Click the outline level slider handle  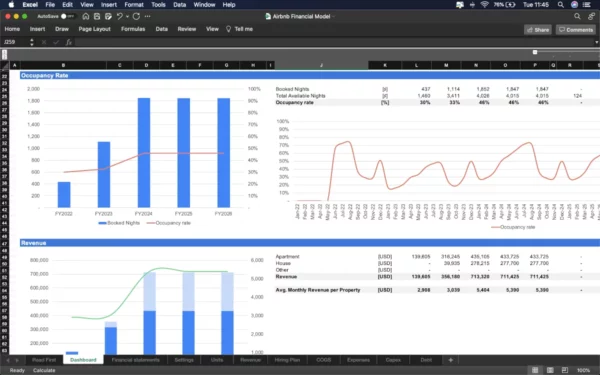point(535,52)
